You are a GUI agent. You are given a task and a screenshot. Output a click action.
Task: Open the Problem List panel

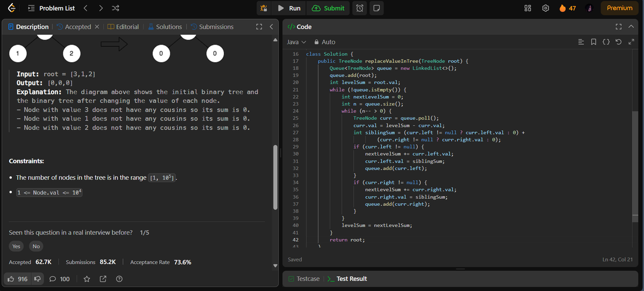(x=52, y=8)
